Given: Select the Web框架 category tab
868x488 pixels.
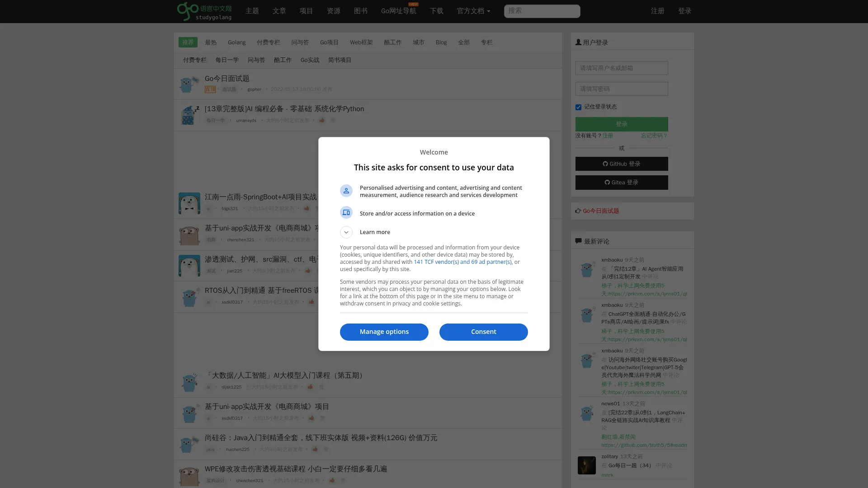Looking at the screenshot, I should pyautogui.click(x=361, y=42).
